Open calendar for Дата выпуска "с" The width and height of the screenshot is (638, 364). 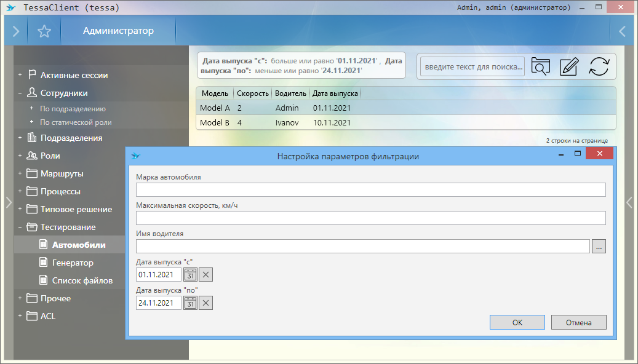coord(191,274)
